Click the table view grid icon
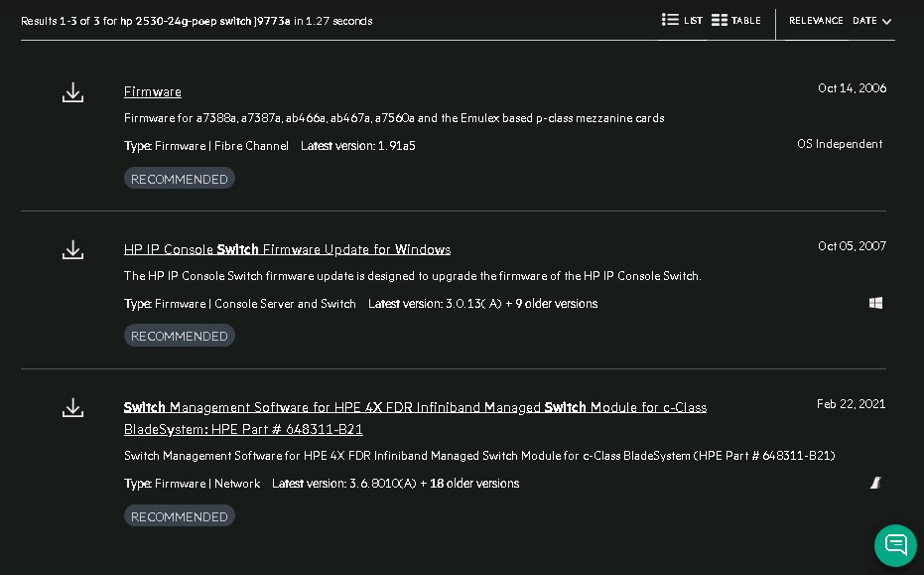 tap(720, 20)
